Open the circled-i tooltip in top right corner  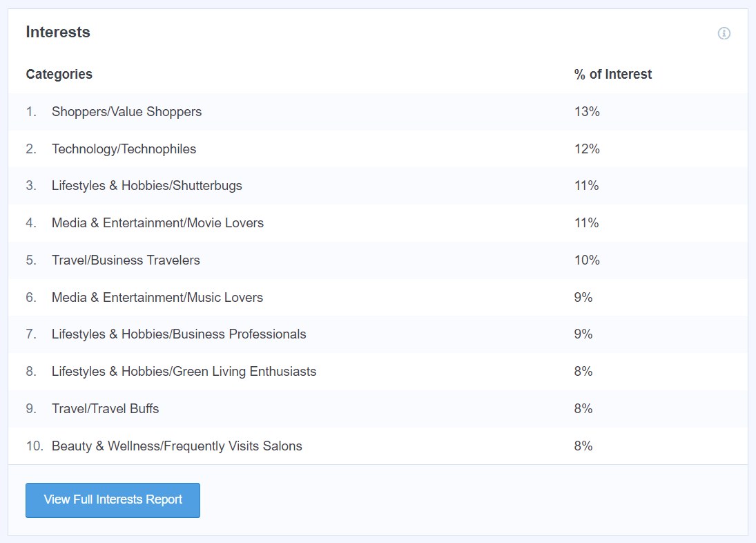coord(724,32)
